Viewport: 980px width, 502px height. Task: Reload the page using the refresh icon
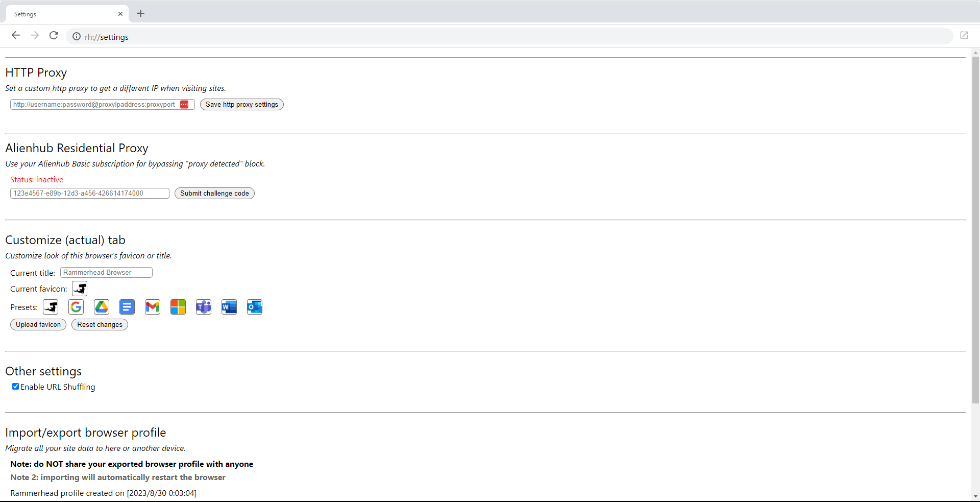[x=54, y=36]
